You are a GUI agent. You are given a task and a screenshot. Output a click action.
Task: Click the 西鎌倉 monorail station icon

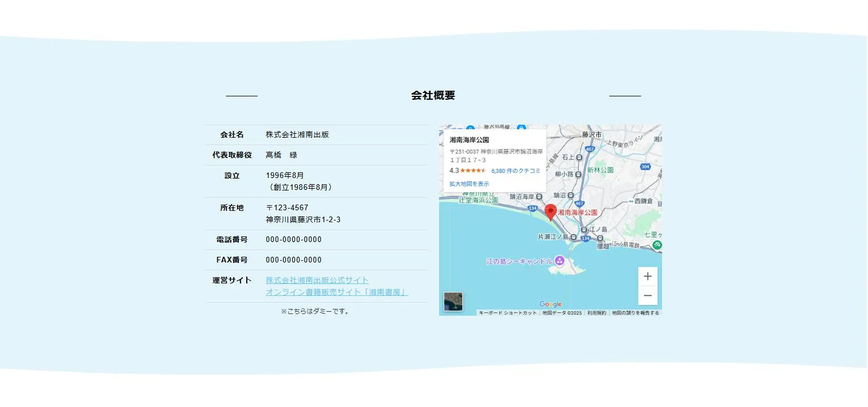[630, 201]
